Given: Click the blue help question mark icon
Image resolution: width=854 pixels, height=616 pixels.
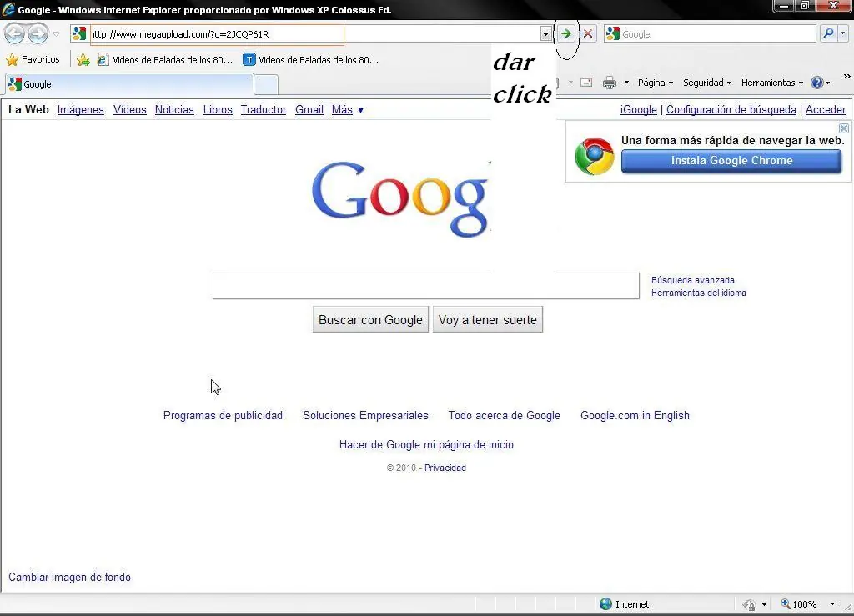Looking at the screenshot, I should (x=816, y=83).
